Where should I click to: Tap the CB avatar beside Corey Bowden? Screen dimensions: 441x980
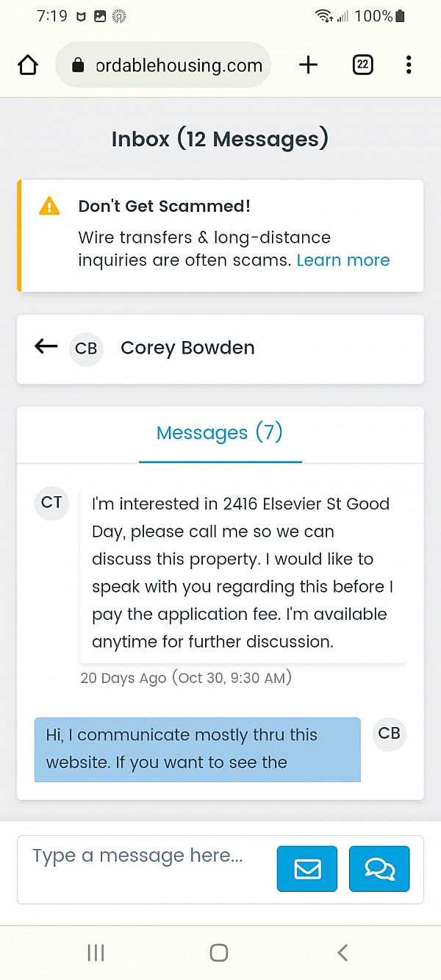[x=86, y=348]
